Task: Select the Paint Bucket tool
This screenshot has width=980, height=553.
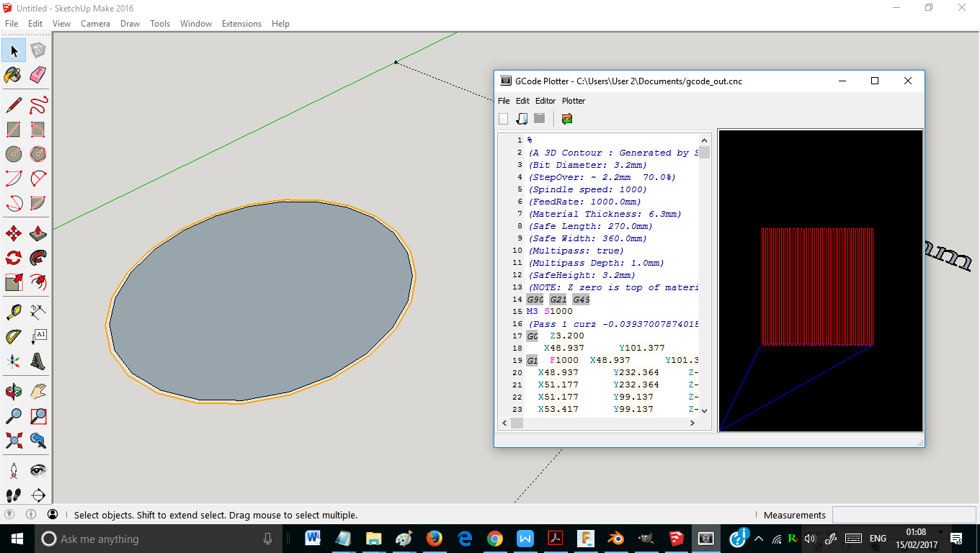Action: pyautogui.click(x=13, y=75)
